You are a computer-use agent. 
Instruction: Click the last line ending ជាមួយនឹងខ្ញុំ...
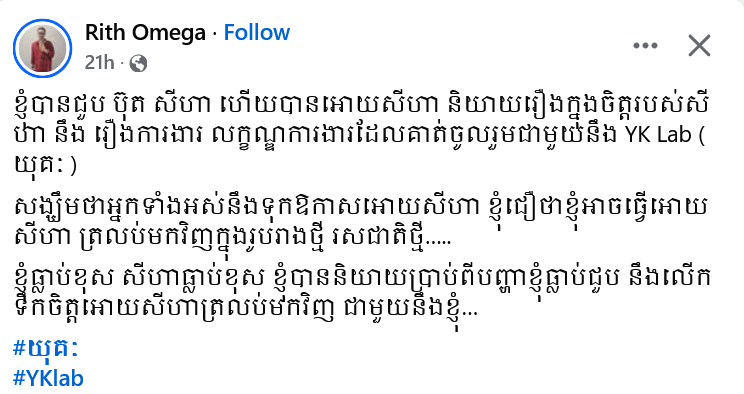click(246, 309)
